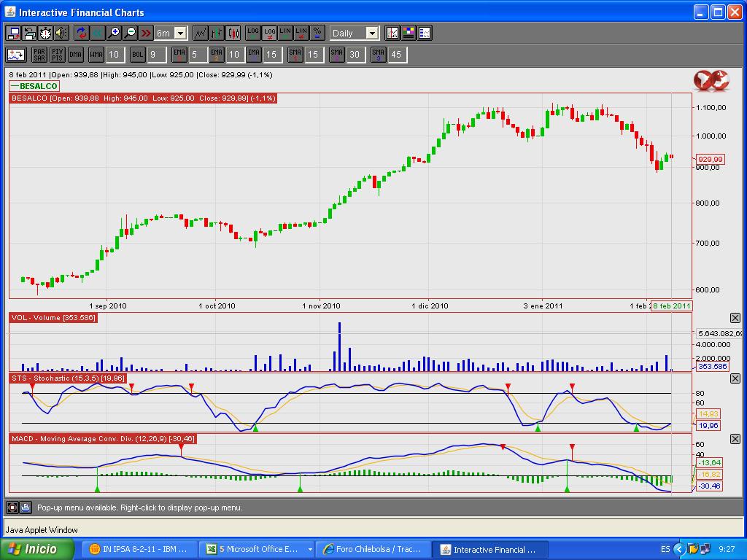Toggle the WMA moving average
The image size is (747, 560).
[x=96, y=55]
